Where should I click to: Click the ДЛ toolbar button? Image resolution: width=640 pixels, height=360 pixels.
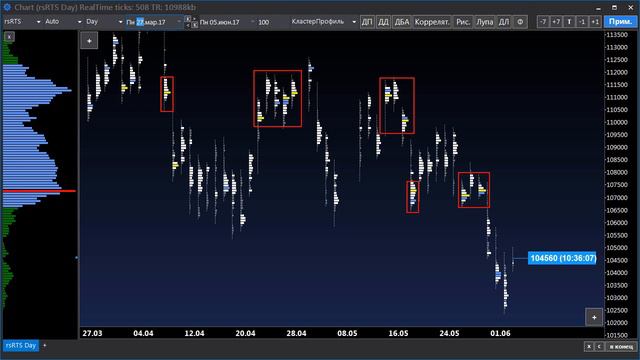point(504,22)
